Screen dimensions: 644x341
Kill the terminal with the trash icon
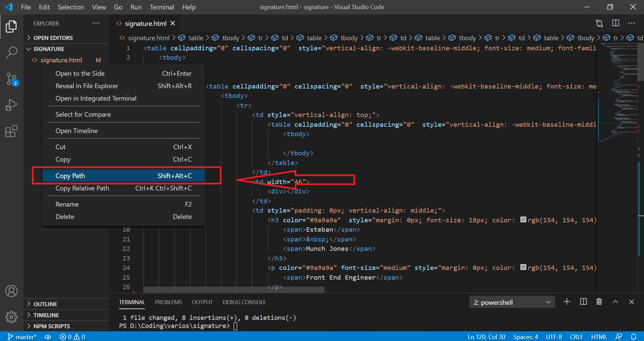tap(599, 301)
